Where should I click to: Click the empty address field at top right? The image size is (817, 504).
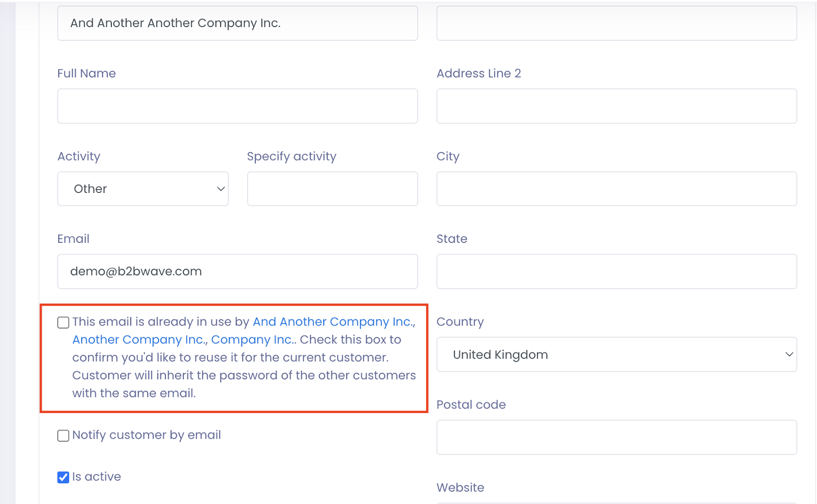616,23
